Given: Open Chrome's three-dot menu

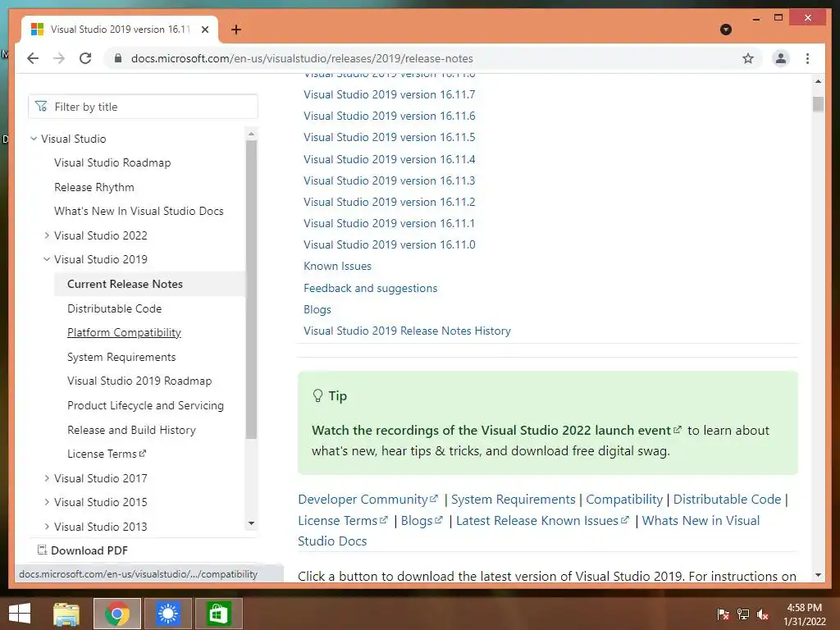Looking at the screenshot, I should click(807, 58).
